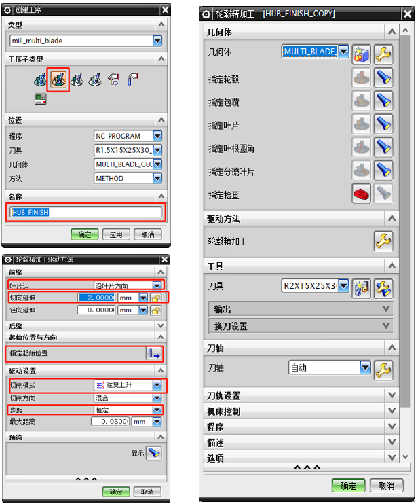
Task: Edit 轮毂精加工 drive method with wrench icon
Action: pos(383,240)
